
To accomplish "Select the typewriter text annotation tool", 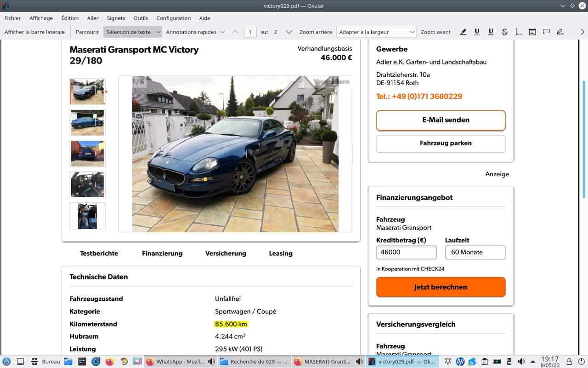I will pyautogui.click(x=518, y=32).
